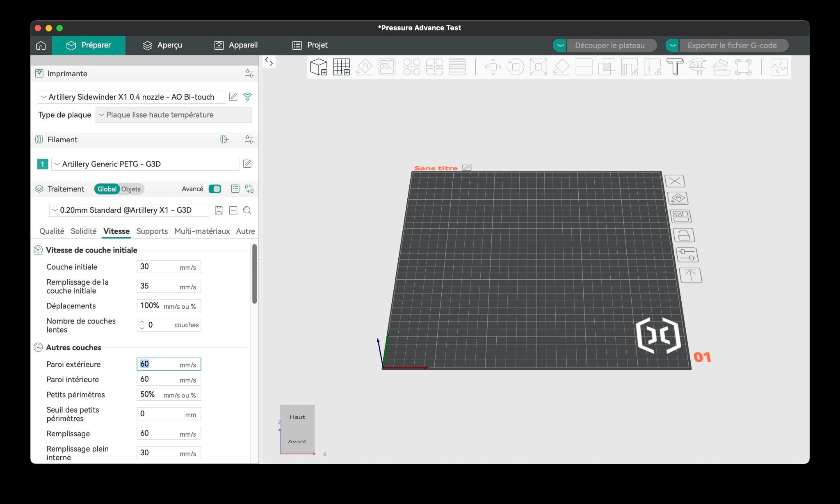Click the Move plate to front arrow icon
This screenshot has width=840, height=504.
691,275
